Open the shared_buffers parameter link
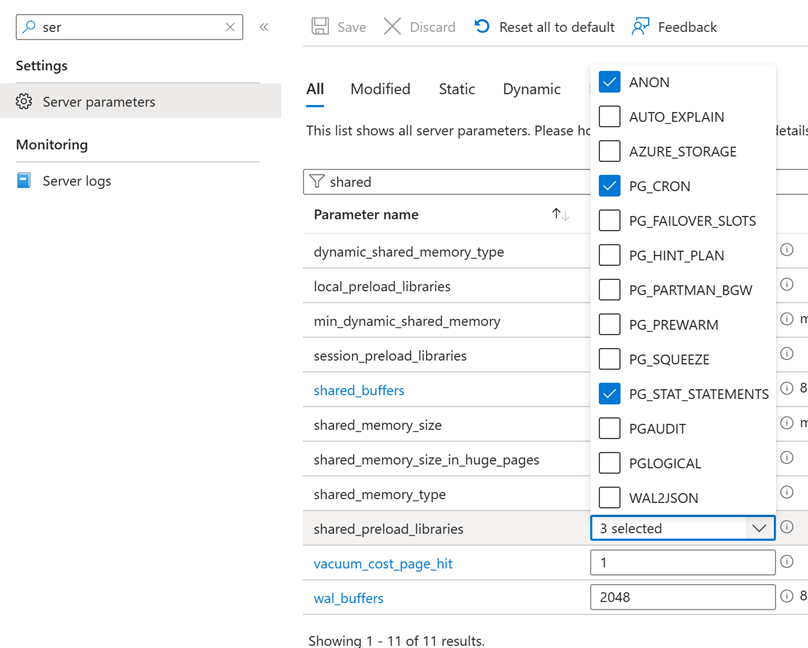The height and width of the screenshot is (648, 808). pyautogui.click(x=359, y=390)
